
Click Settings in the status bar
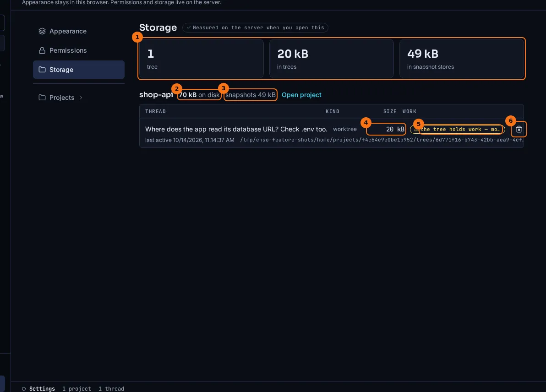click(42, 388)
